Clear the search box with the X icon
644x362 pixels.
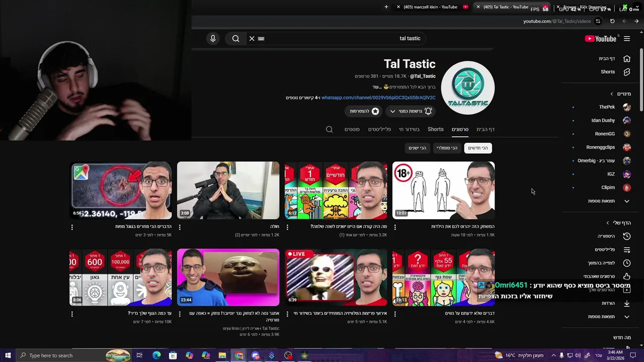click(252, 38)
